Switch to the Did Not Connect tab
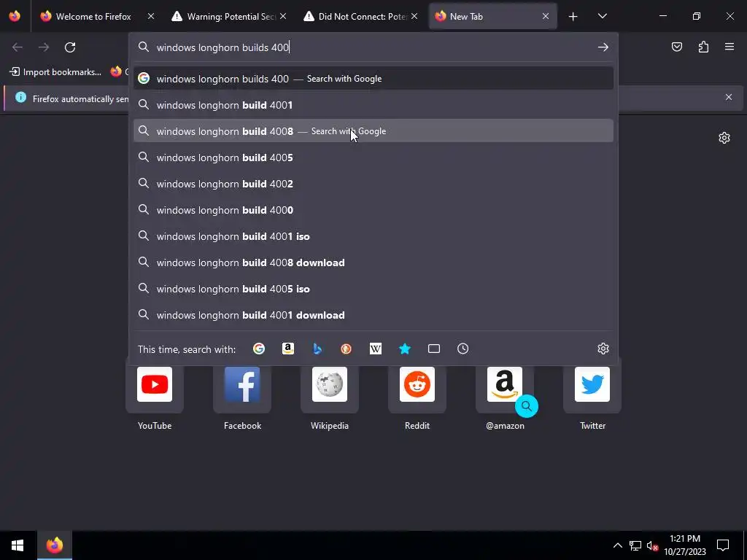Viewport: 747px width, 560px height. [362, 16]
